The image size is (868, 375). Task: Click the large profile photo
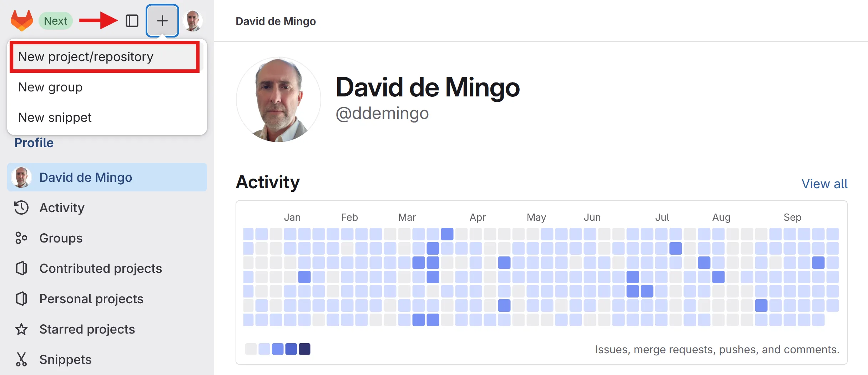point(278,100)
